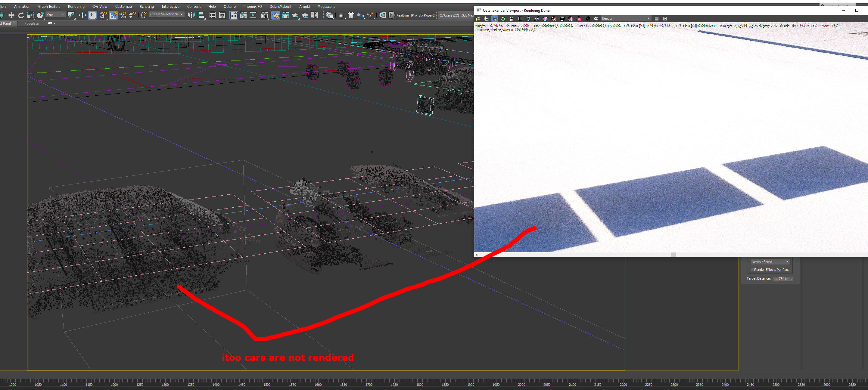The width and height of the screenshot is (868, 390).
Task: Open the Octane menu
Action: [x=229, y=6]
